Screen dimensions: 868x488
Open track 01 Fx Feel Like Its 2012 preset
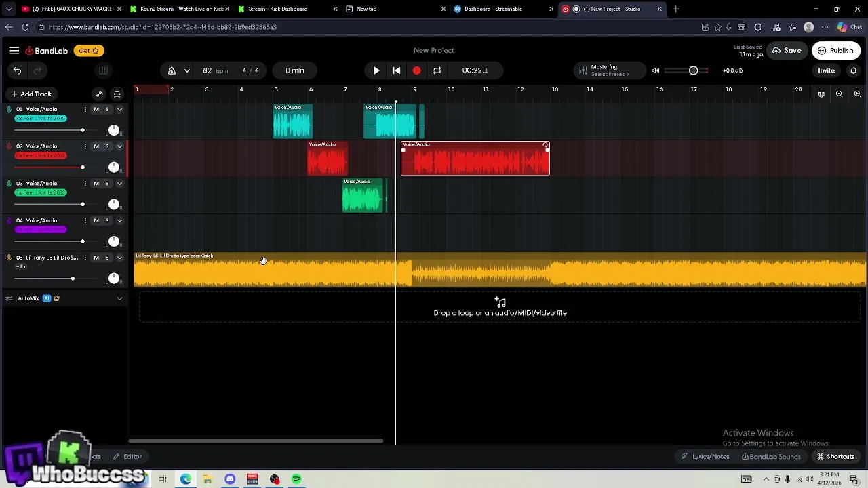click(41, 119)
